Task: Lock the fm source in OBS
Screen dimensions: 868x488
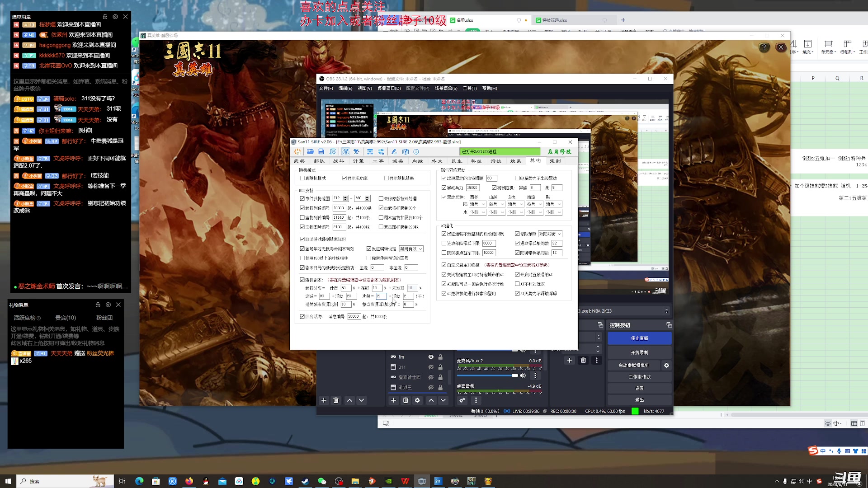Action: click(440, 357)
